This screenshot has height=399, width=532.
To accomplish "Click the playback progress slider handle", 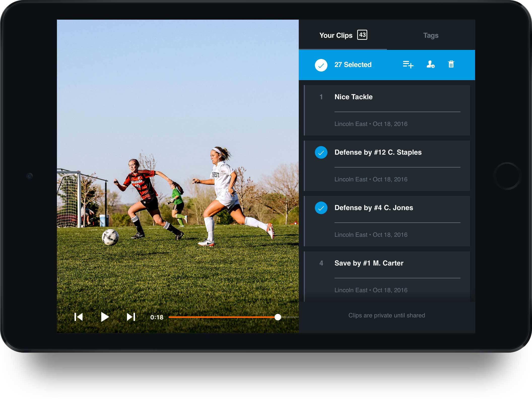I will click(278, 317).
